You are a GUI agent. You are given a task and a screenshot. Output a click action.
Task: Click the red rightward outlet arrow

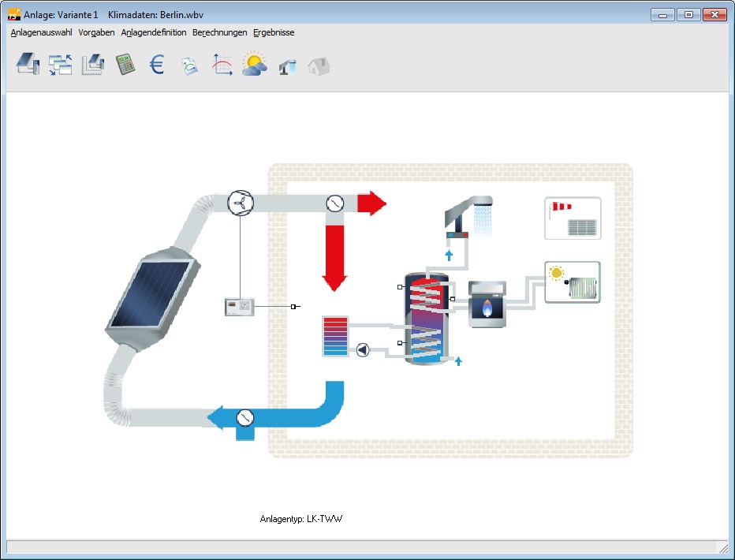[x=372, y=203]
